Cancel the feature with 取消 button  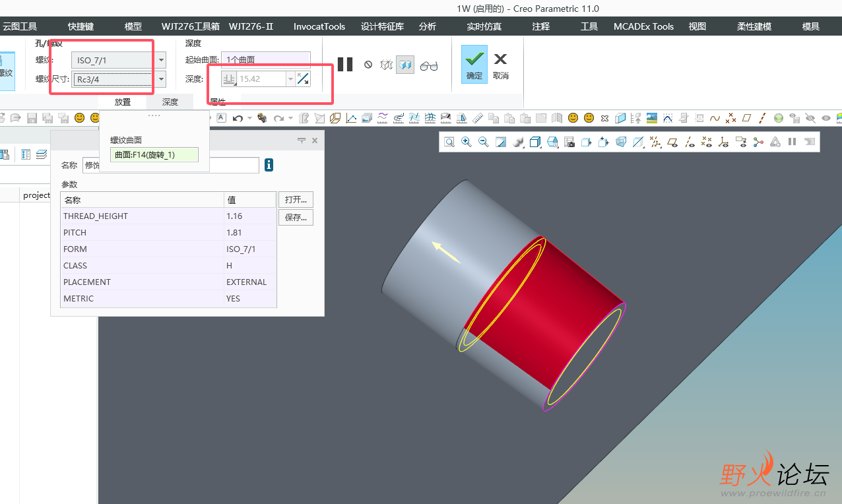[x=501, y=65]
